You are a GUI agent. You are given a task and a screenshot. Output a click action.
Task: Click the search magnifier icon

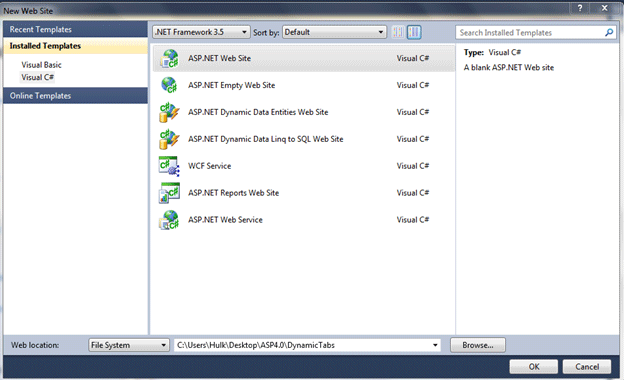(x=609, y=33)
